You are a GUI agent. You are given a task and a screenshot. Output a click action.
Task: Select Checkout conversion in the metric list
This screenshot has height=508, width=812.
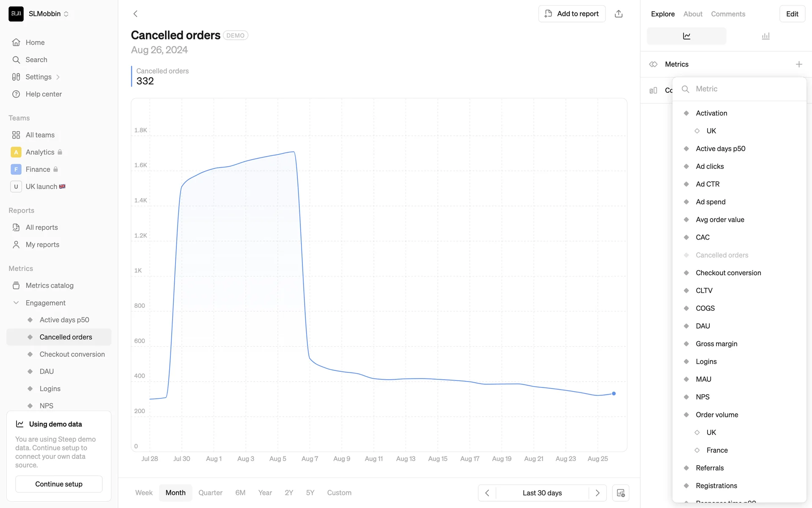click(x=728, y=273)
